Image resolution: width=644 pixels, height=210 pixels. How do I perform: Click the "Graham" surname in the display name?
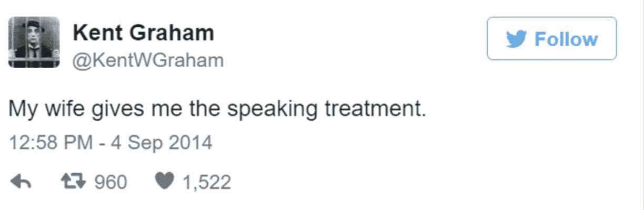tap(178, 33)
